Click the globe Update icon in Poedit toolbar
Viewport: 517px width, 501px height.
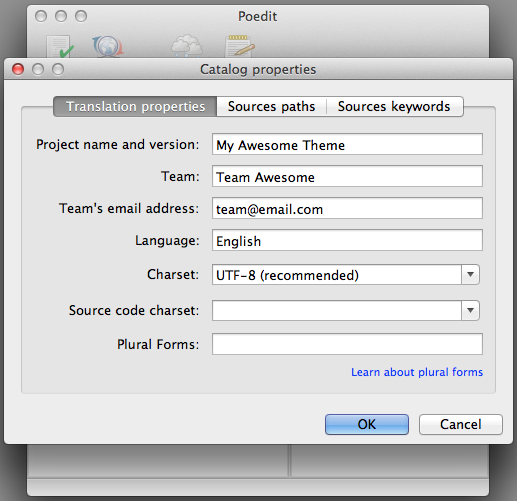[107, 47]
